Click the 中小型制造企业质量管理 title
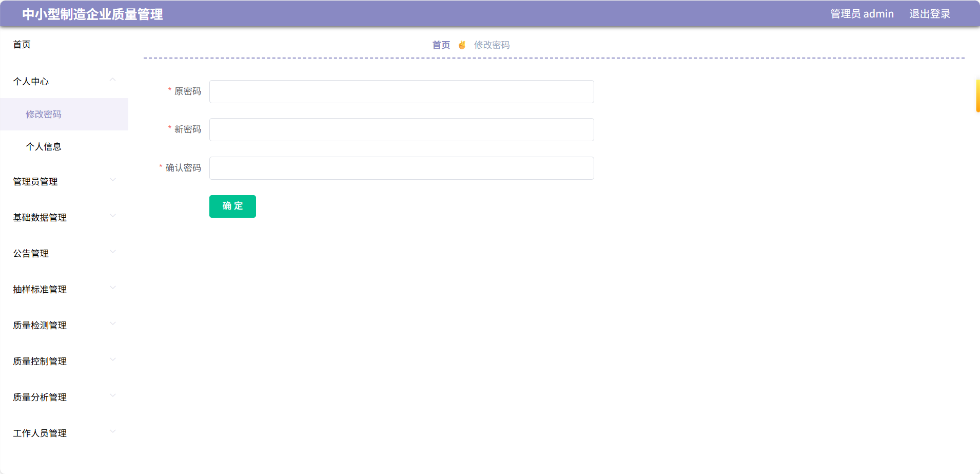The width and height of the screenshot is (980, 474). [92, 14]
